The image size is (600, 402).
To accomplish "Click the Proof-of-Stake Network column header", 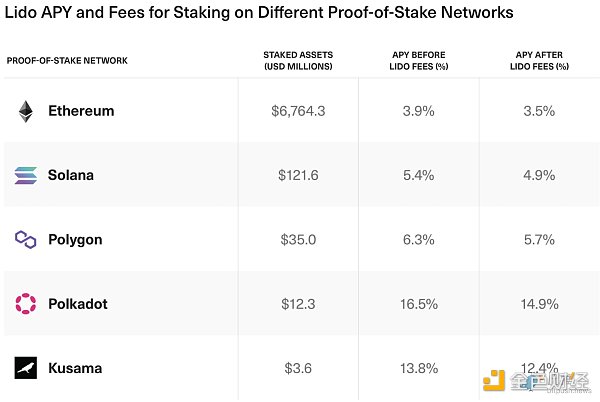I will (x=67, y=61).
